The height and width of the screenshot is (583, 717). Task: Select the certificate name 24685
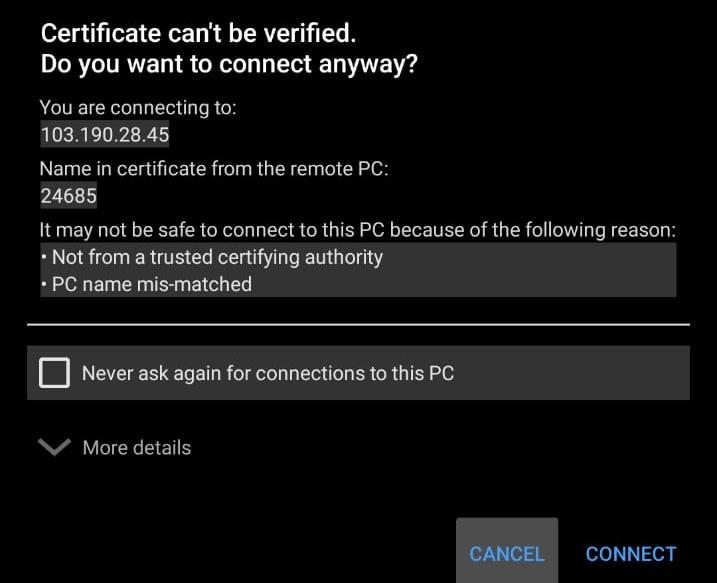pos(68,196)
